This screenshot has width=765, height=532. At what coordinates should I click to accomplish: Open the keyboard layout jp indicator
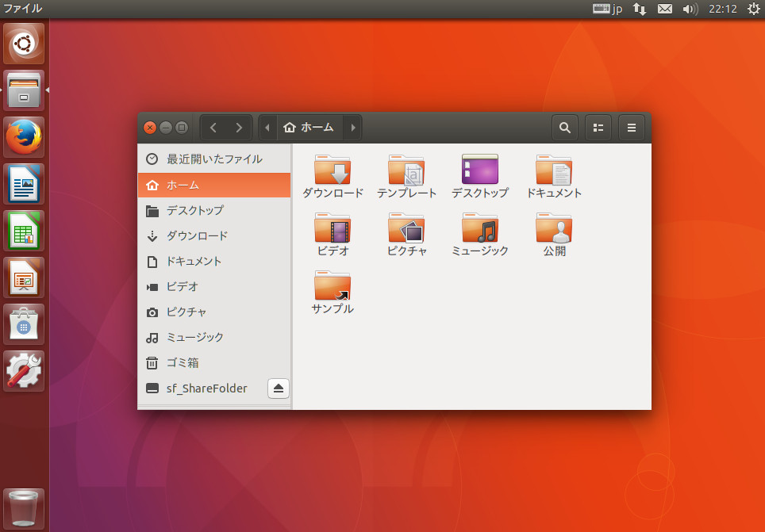[606, 9]
